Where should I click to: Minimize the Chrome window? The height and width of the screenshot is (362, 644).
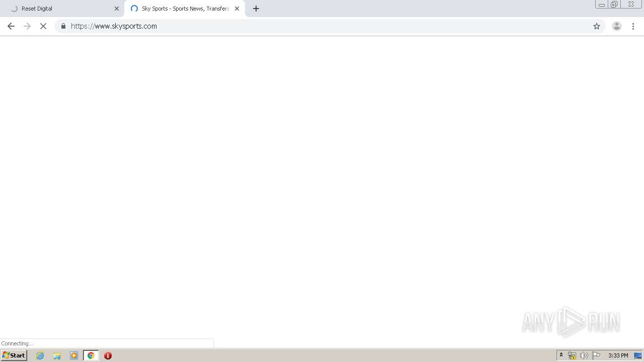click(x=602, y=5)
